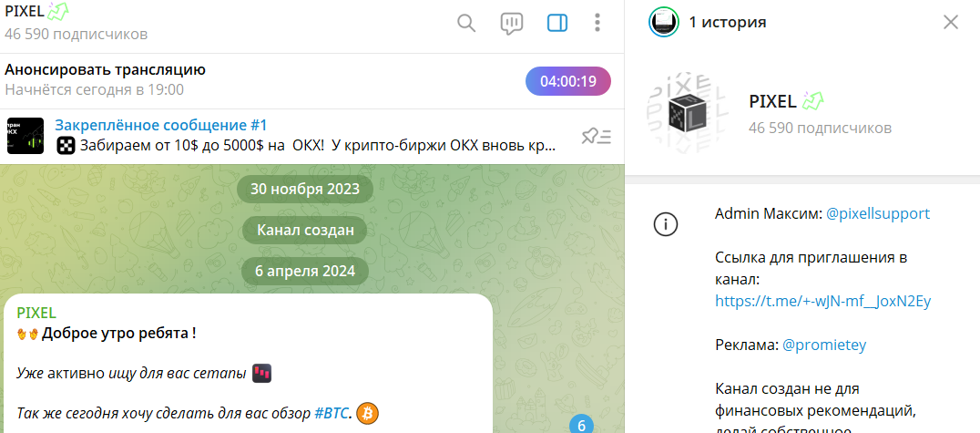Open the @promietey advertising link
This screenshot has height=433, width=980.
pos(824,345)
